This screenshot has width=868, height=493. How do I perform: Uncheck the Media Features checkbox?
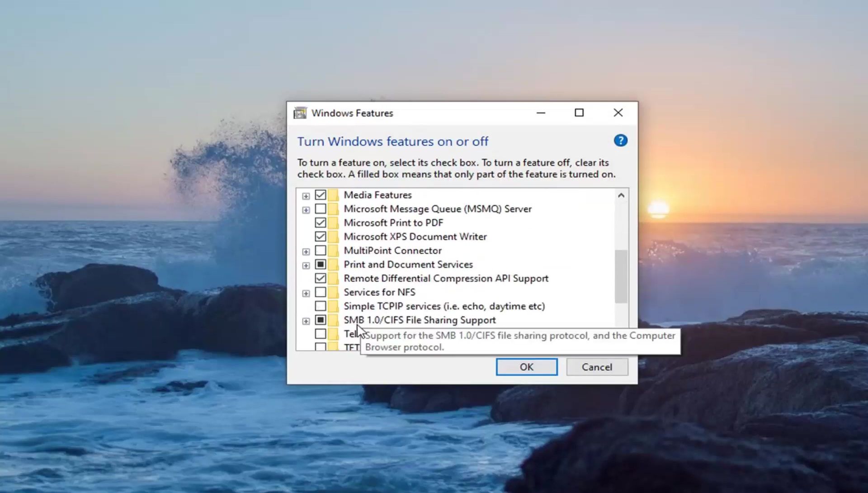[321, 195]
